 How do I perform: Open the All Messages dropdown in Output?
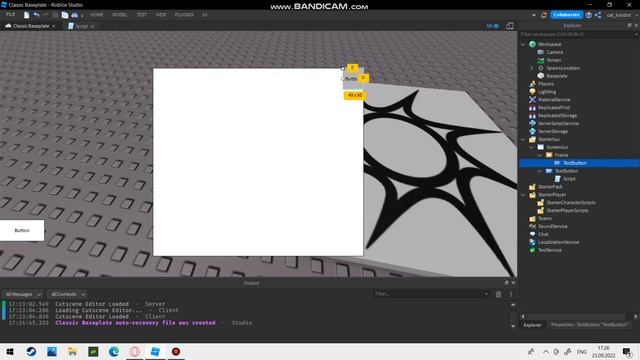point(23,294)
